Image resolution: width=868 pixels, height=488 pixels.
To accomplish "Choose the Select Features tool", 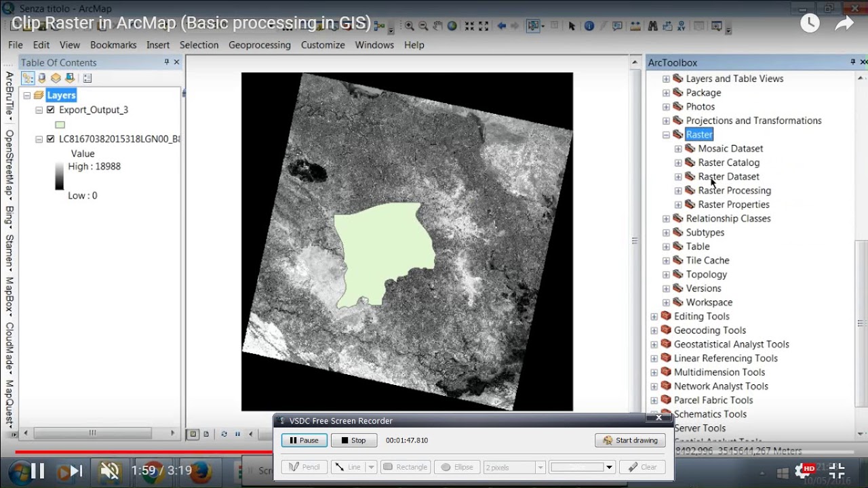I will click(x=533, y=26).
